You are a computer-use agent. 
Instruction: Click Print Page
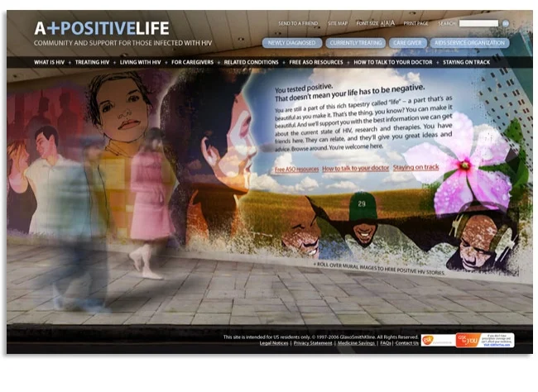click(416, 23)
